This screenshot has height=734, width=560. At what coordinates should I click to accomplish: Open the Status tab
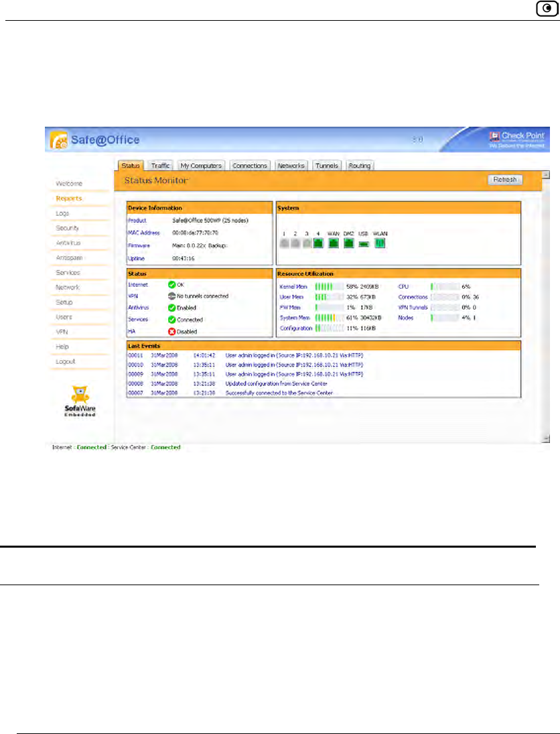[x=131, y=166]
